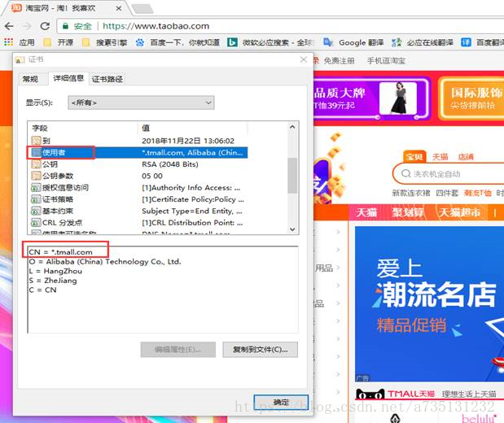Screen dimensions: 504x423
Task: Click the address bar URL
Action: click(x=156, y=26)
